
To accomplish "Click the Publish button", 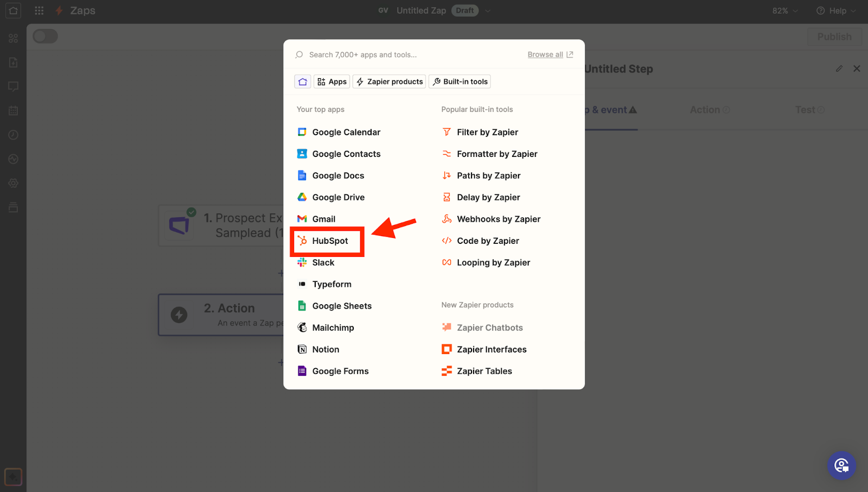I will pyautogui.click(x=834, y=36).
